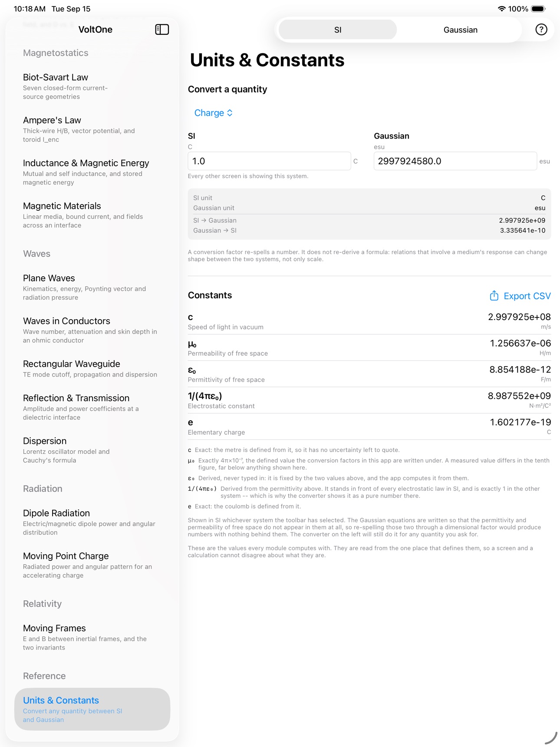Tap the Magnetostatics section header
Image resolution: width=560 pixels, height=747 pixels.
point(56,53)
